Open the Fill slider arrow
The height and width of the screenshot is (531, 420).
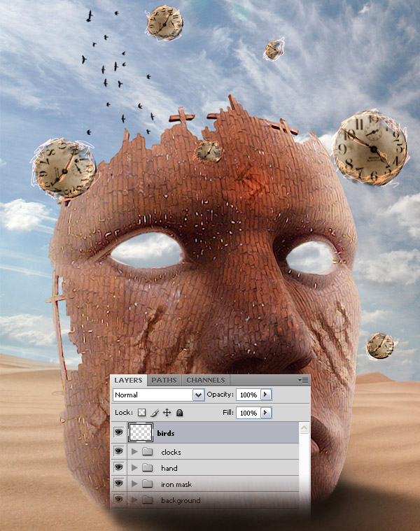(266, 413)
